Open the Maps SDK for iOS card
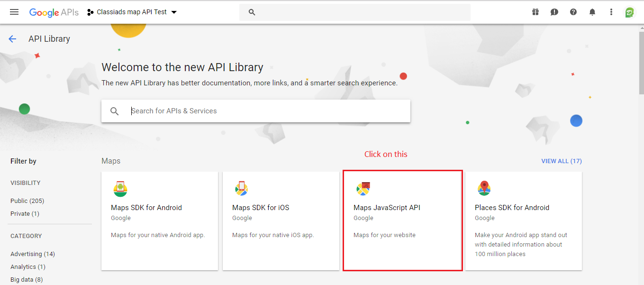The width and height of the screenshot is (644, 285). click(281, 221)
